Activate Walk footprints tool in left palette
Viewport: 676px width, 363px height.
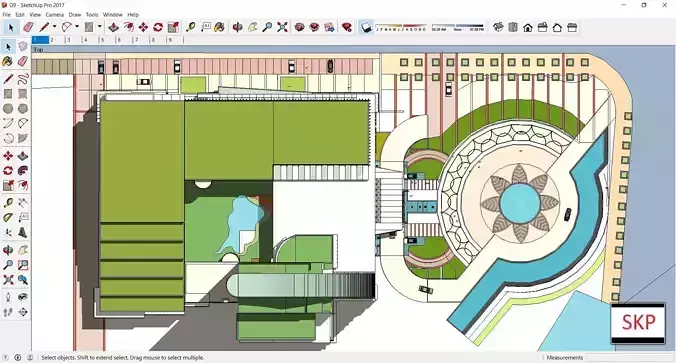click(8, 312)
